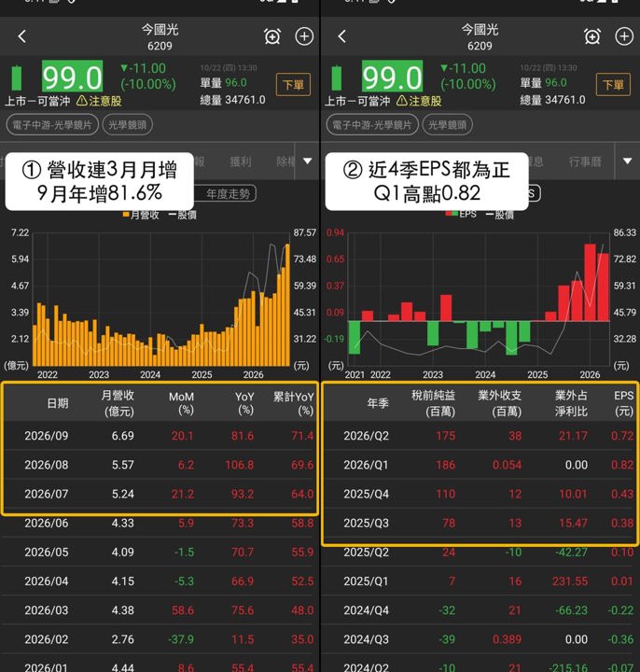The image size is (640, 672).
Task: Tap the back arrow in the left panel
Action: [x=22, y=36]
